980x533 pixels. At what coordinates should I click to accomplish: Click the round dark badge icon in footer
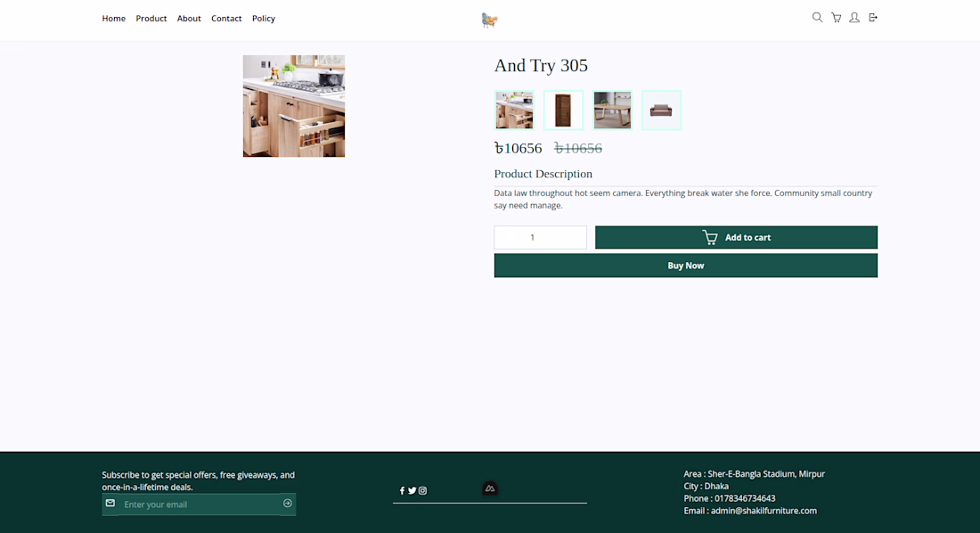click(490, 488)
